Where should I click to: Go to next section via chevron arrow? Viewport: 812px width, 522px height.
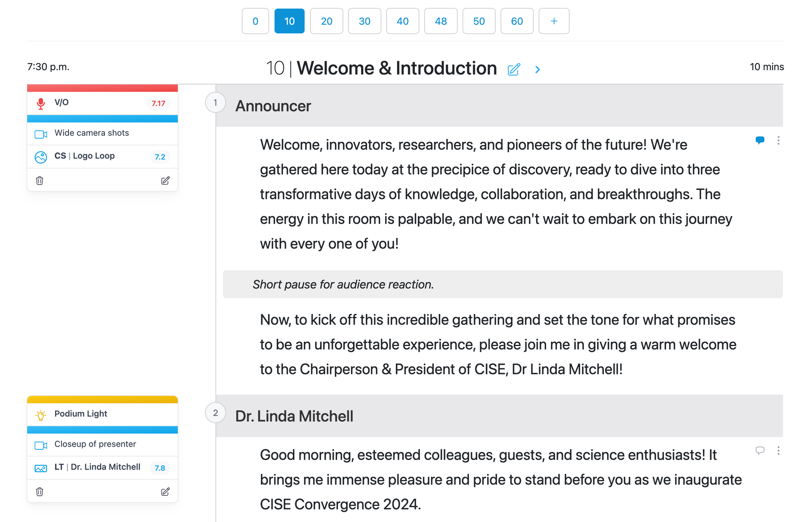pyautogui.click(x=538, y=69)
